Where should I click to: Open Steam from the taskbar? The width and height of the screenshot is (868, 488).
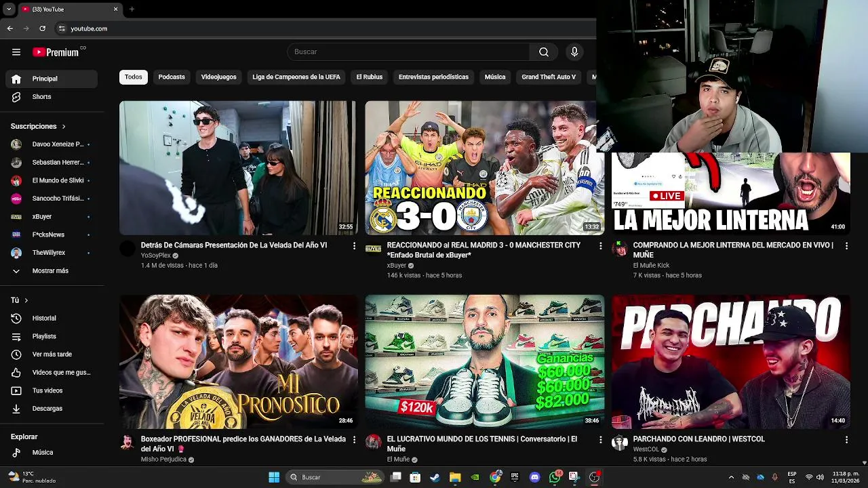click(435, 477)
